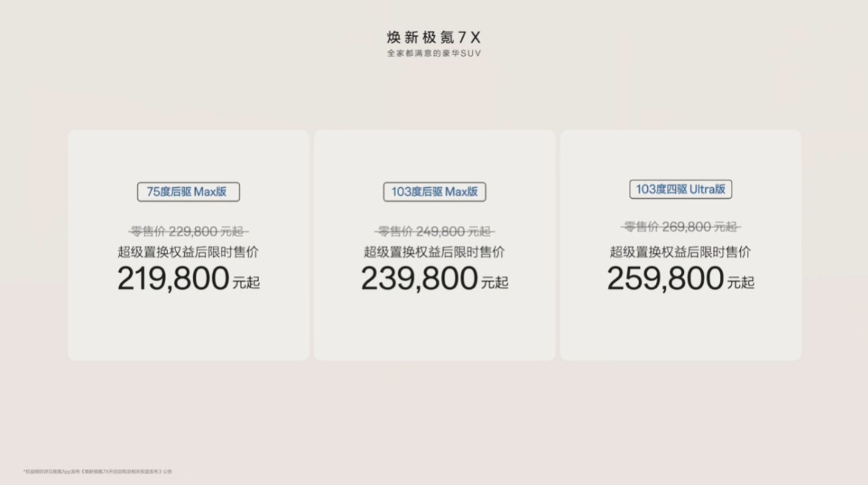Select the crossed-out 零售价 229,800 text
Image resolution: width=868 pixels, height=485 pixels.
(x=189, y=231)
